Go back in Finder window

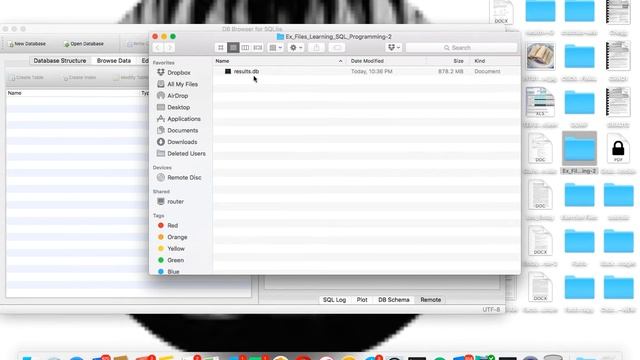158,48
